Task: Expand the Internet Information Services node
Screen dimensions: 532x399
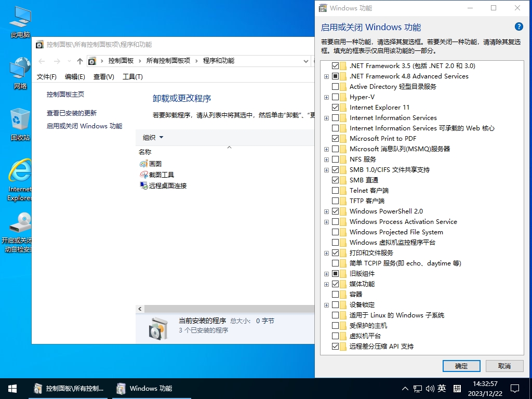Action: (x=326, y=118)
